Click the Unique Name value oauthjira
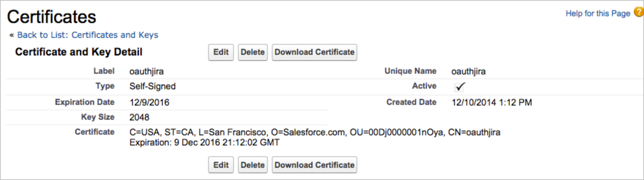The image size is (644, 180). pyautogui.click(x=468, y=72)
